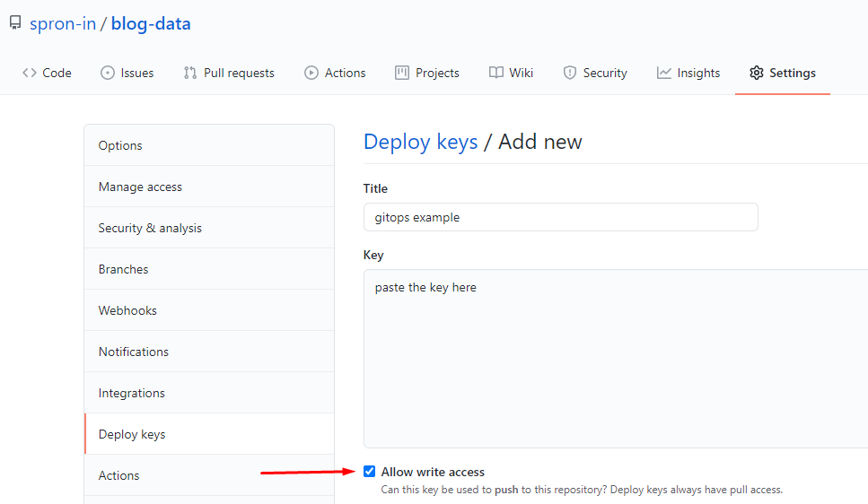Go to Deploy keys breadcrumb link
Image resolution: width=868 pixels, height=504 pixels.
tap(420, 142)
